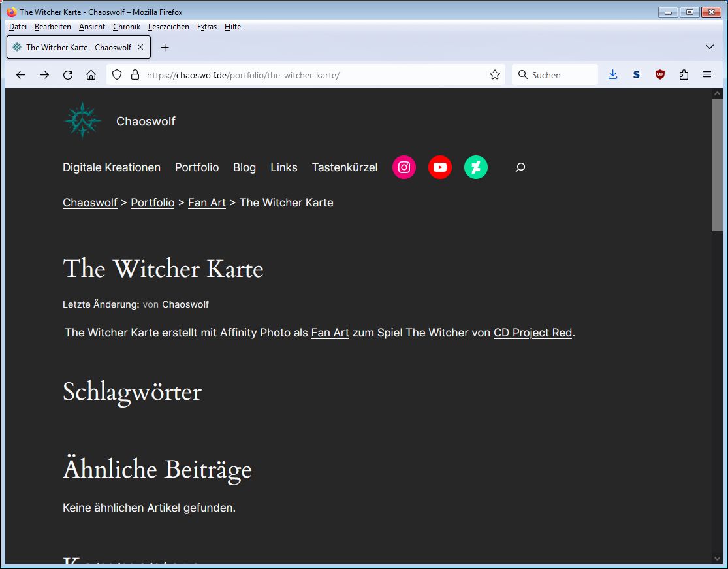Maximize the Firefox window
Image resolution: width=728 pixels, height=569 pixels.
(x=689, y=12)
